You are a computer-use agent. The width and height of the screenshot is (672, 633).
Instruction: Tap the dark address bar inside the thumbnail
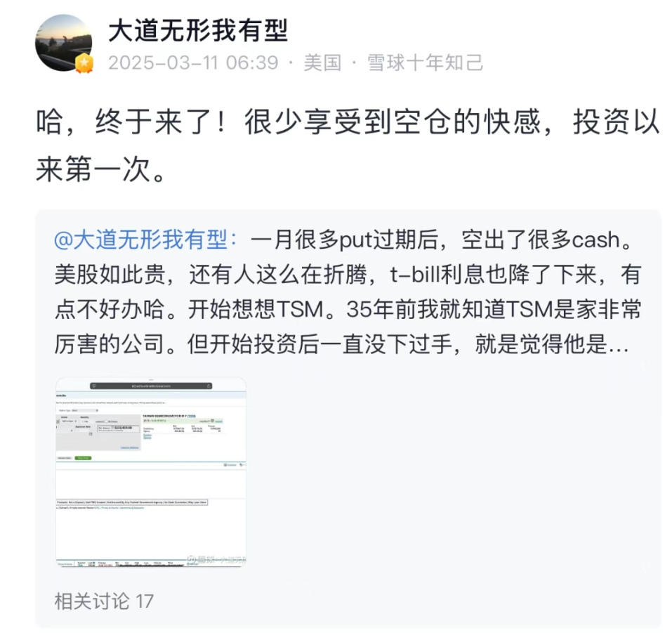click(x=151, y=386)
